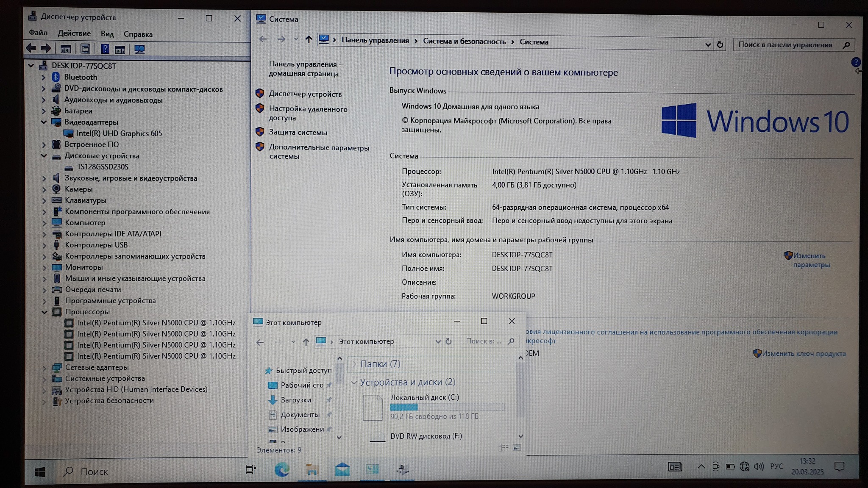
Task: Click the blue help icon in the Device Manager toolbar
Action: [x=105, y=49]
